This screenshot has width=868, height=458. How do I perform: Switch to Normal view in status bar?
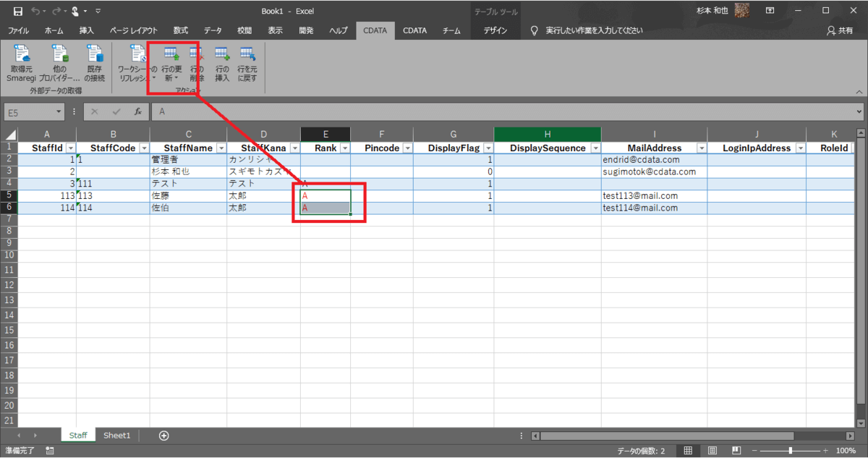[688, 450]
